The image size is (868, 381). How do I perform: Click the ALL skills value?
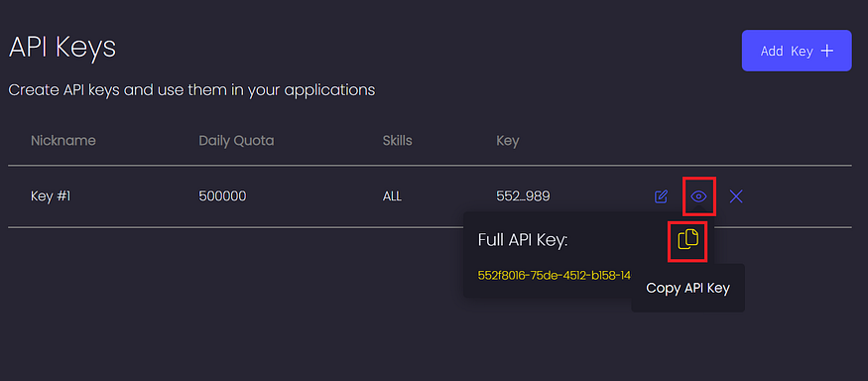[392, 196]
